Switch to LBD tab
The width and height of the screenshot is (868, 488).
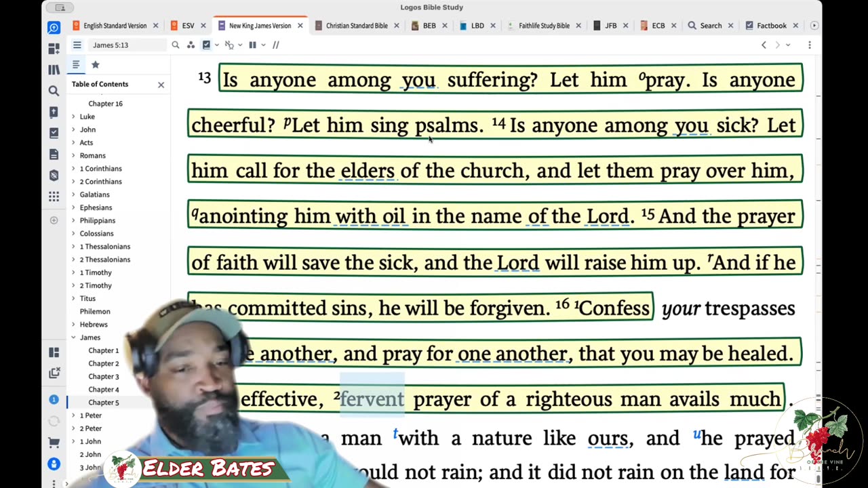coord(477,26)
